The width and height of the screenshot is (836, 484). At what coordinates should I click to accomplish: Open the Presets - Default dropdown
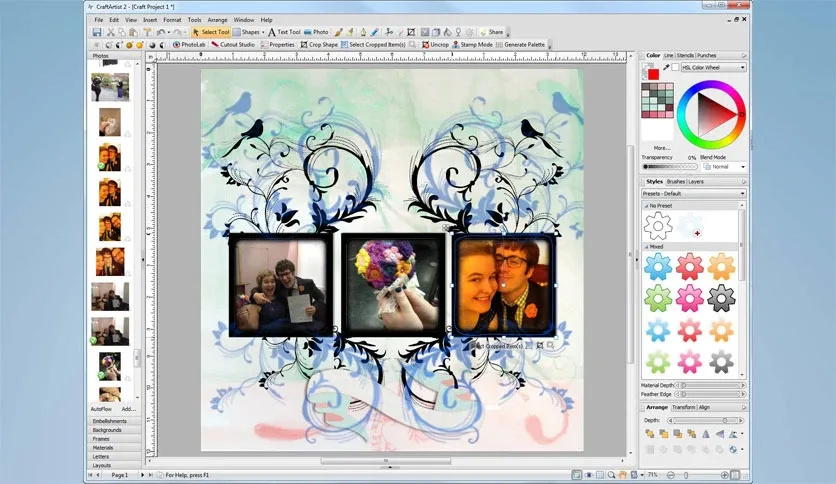tap(693, 193)
